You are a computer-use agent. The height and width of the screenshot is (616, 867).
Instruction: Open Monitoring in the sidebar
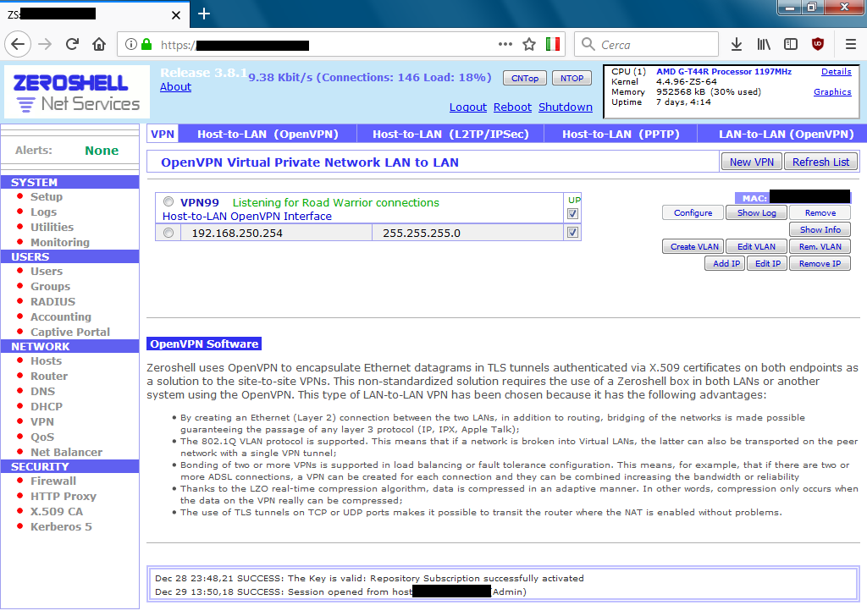click(60, 243)
